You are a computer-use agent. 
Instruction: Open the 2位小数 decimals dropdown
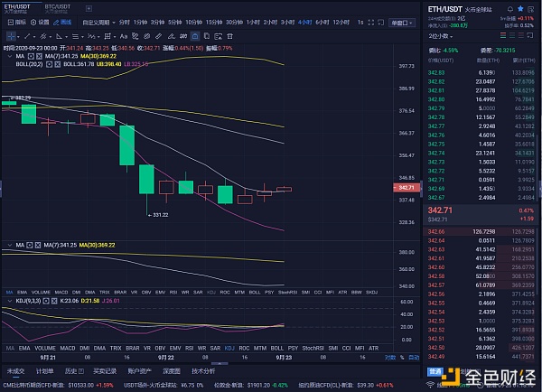tap(441, 36)
